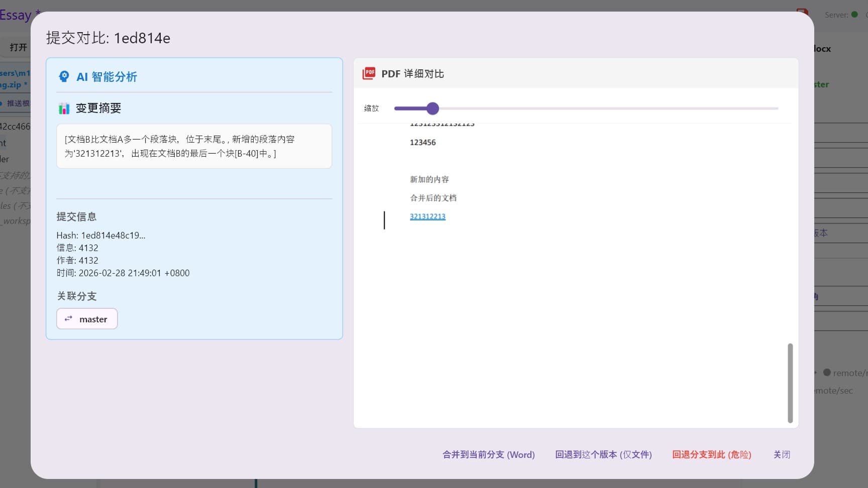The image size is (868, 488).
Task: Open the 321312213 hyperlink in the PDF view
Action: coord(427,216)
